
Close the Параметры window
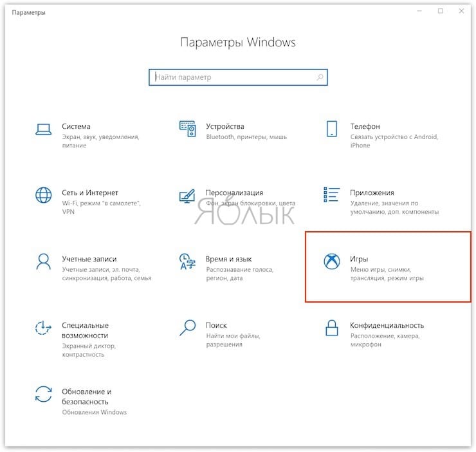461,11
